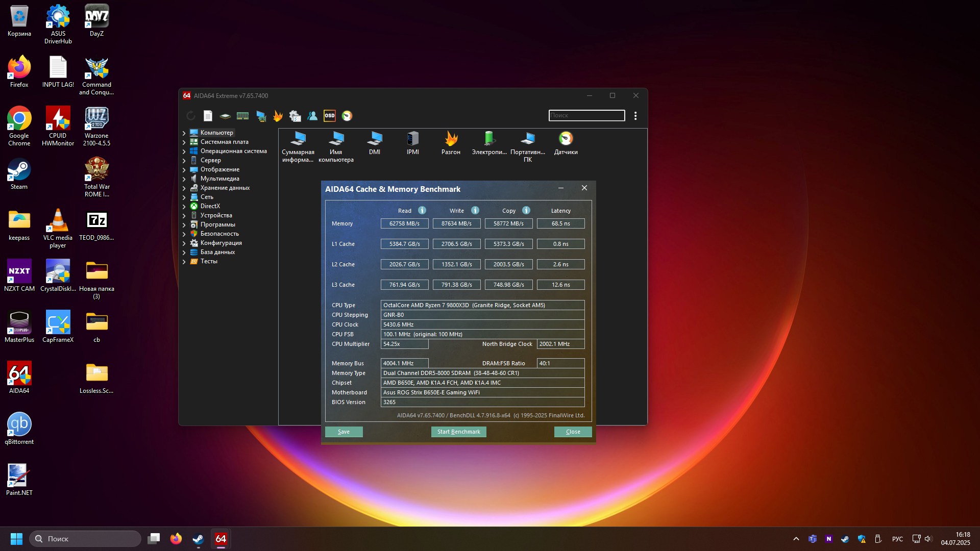The image size is (980, 551).
Task: Click the Close button in benchmark dialog
Action: coord(573,432)
